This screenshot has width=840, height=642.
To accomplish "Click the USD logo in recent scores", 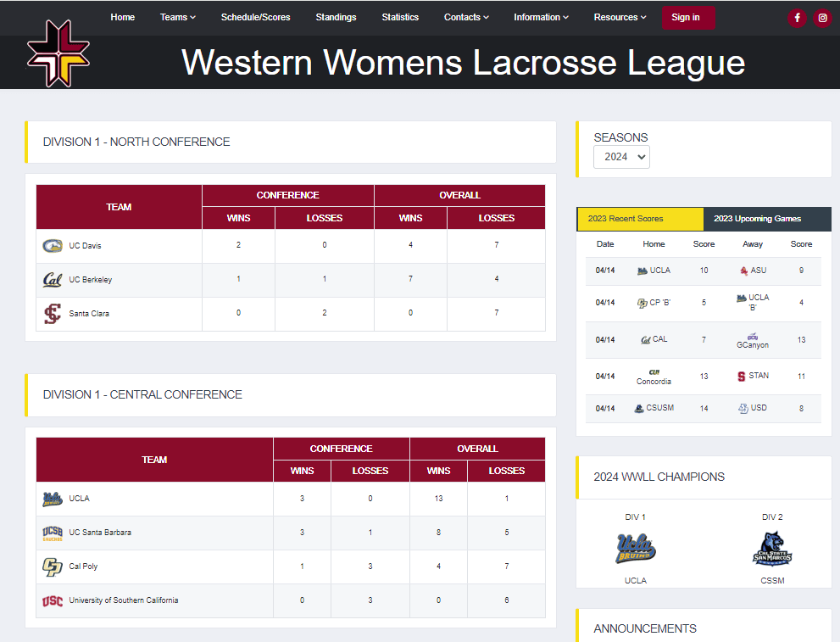I will click(x=743, y=408).
